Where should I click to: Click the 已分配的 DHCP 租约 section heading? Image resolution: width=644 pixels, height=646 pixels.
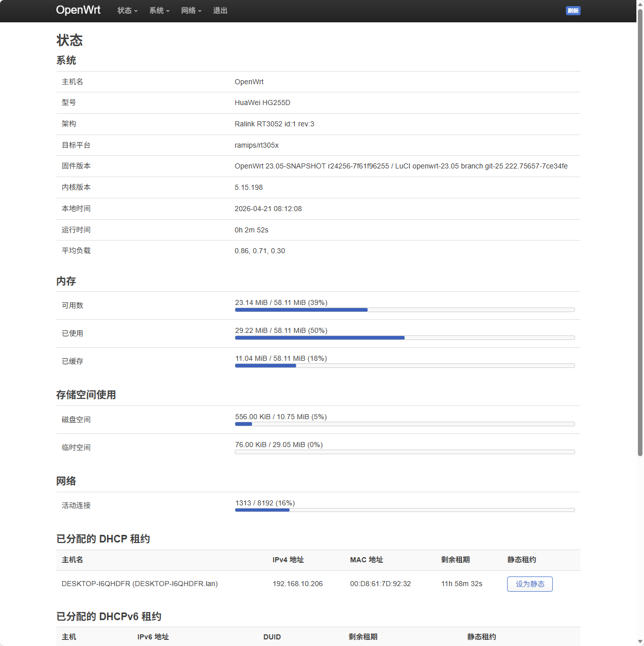point(103,539)
